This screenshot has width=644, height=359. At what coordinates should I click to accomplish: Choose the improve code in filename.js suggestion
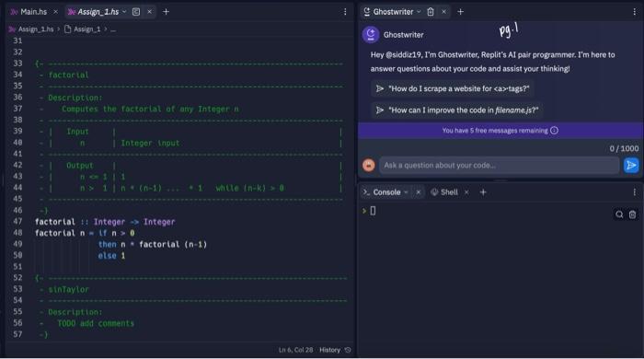[457, 110]
